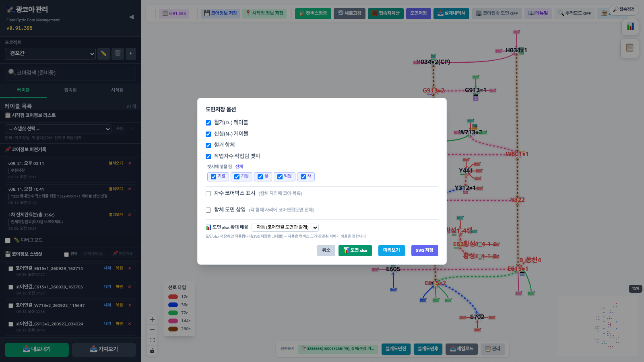644x362 pixels.
Task: Enable 함체 도면 삽입 checkbox
Action: 208,210
